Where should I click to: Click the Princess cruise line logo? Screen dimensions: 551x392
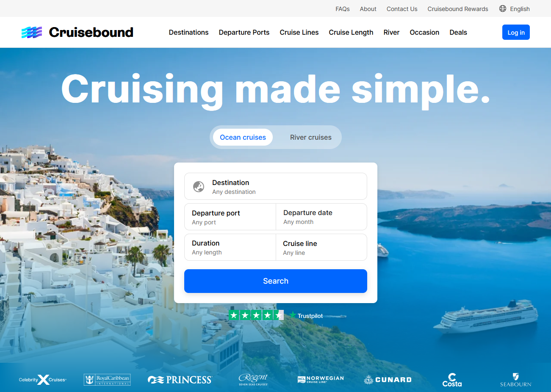180,380
